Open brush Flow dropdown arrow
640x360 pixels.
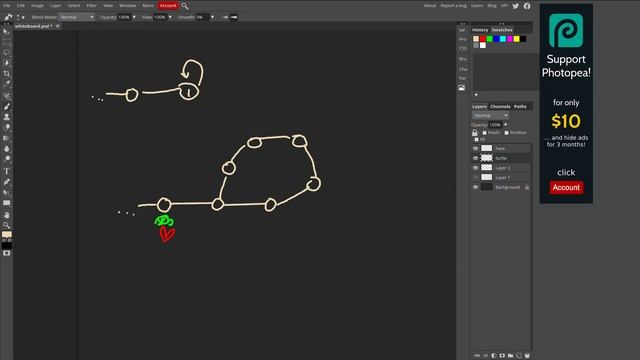[170, 17]
